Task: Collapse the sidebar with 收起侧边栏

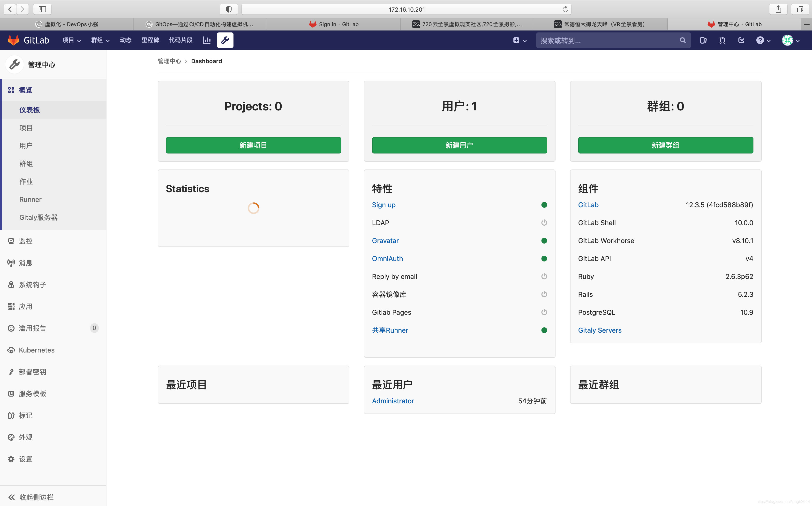Action: coord(53,497)
